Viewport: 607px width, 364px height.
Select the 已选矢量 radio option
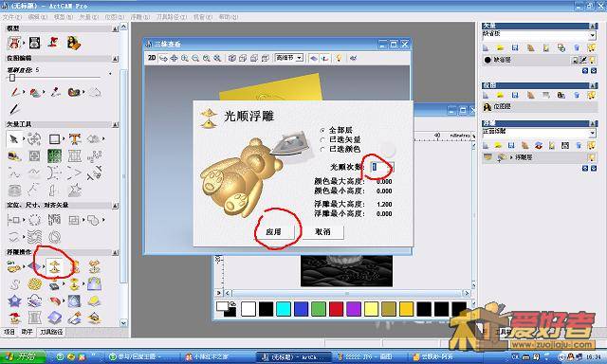tap(322, 139)
